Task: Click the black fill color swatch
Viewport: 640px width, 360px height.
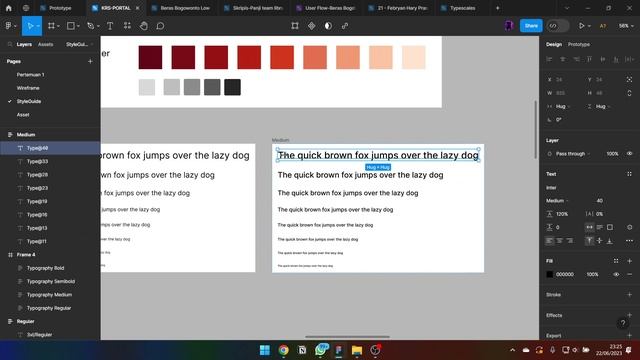Action: click(549, 274)
